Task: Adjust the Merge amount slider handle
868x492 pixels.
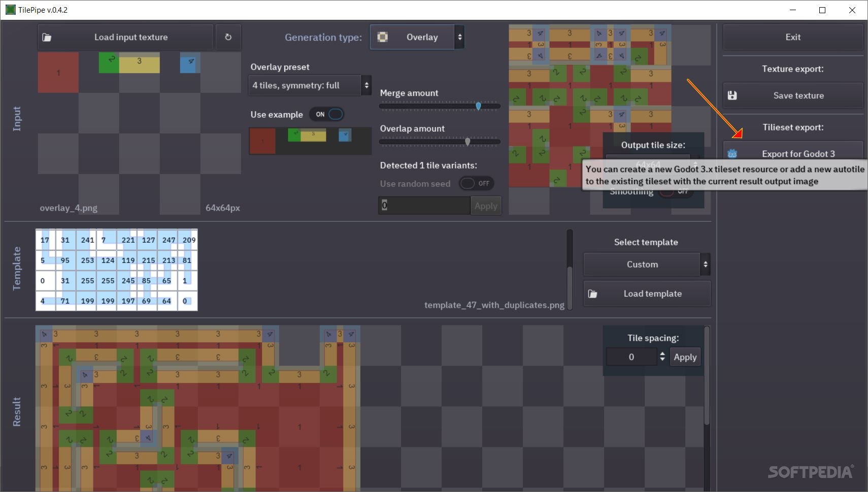Action: pyautogui.click(x=478, y=106)
